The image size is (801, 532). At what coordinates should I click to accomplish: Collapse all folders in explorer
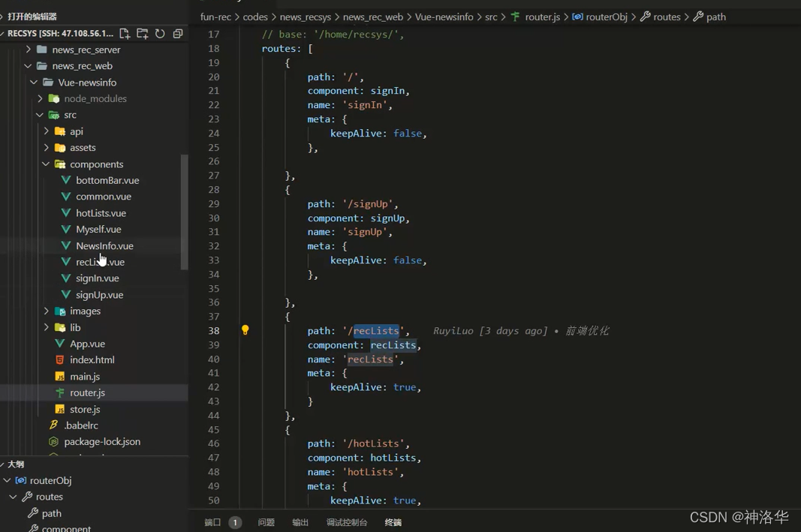[178, 34]
